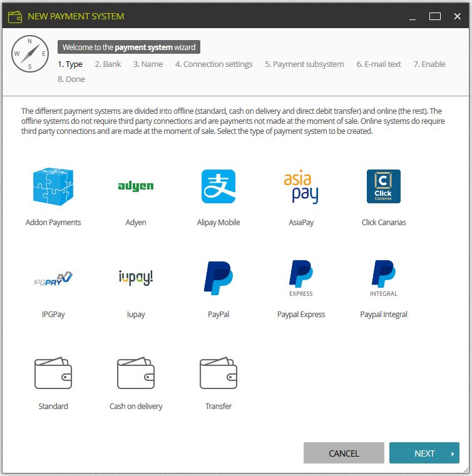Click the CANCEL button

[344, 453]
